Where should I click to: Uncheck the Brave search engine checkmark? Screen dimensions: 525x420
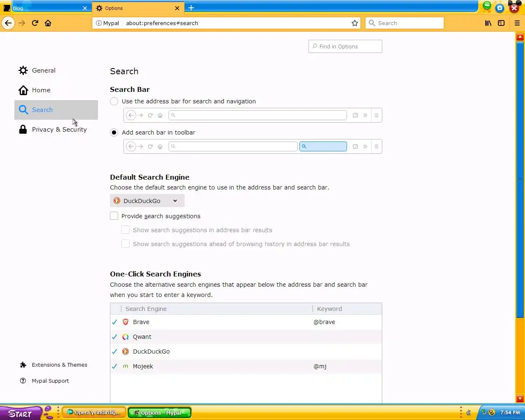pyautogui.click(x=114, y=322)
